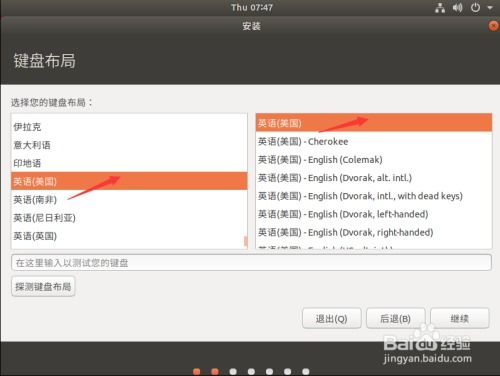The width and height of the screenshot is (500, 376).
Task: Open the network status icon in top bar
Action: pyautogui.click(x=440, y=8)
